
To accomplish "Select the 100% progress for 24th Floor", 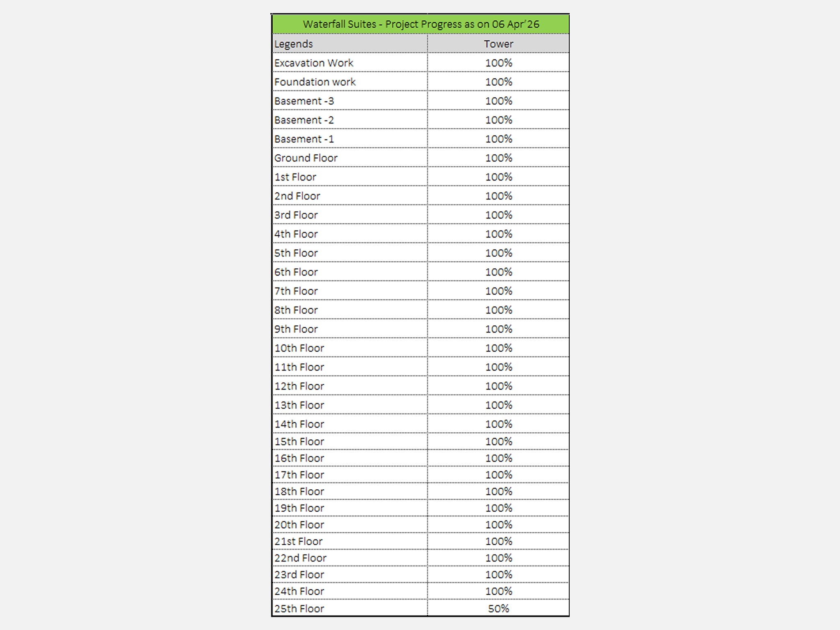I will point(498,591).
